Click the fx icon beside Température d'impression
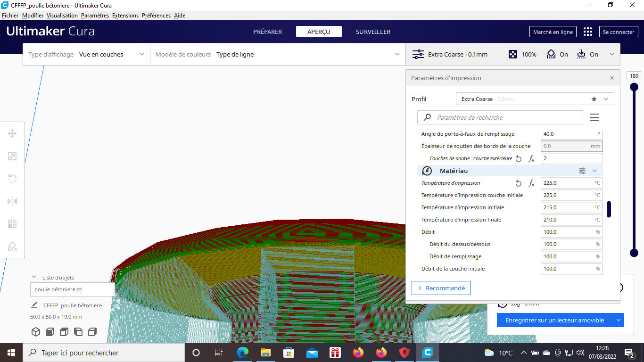The width and height of the screenshot is (644, 362). [x=531, y=183]
